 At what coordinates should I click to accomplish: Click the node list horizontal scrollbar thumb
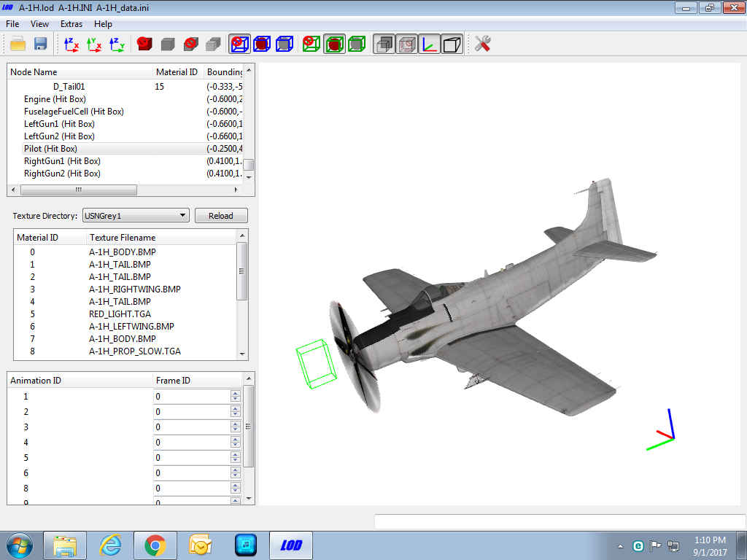79,190
